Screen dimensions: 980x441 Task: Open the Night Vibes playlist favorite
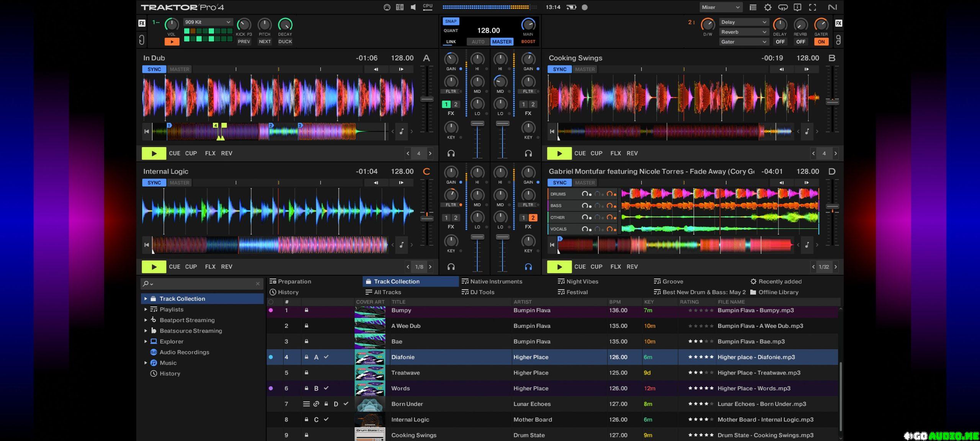(x=578, y=281)
